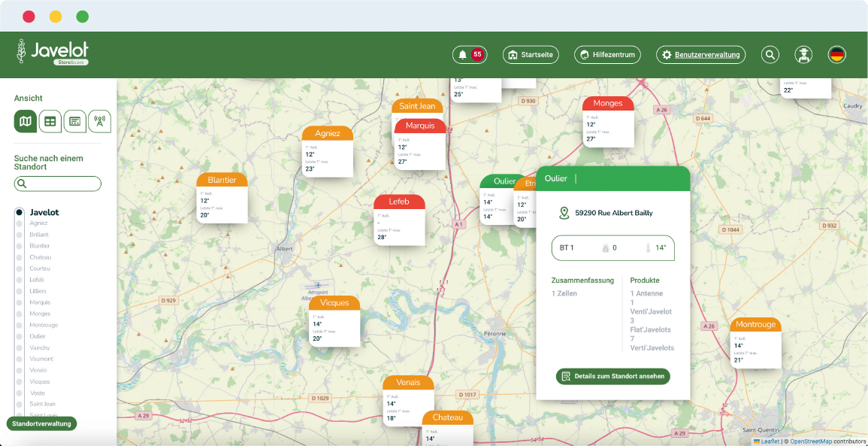Click Vicques in the sidebar site list
The height and width of the screenshot is (446, 868).
pos(40,382)
